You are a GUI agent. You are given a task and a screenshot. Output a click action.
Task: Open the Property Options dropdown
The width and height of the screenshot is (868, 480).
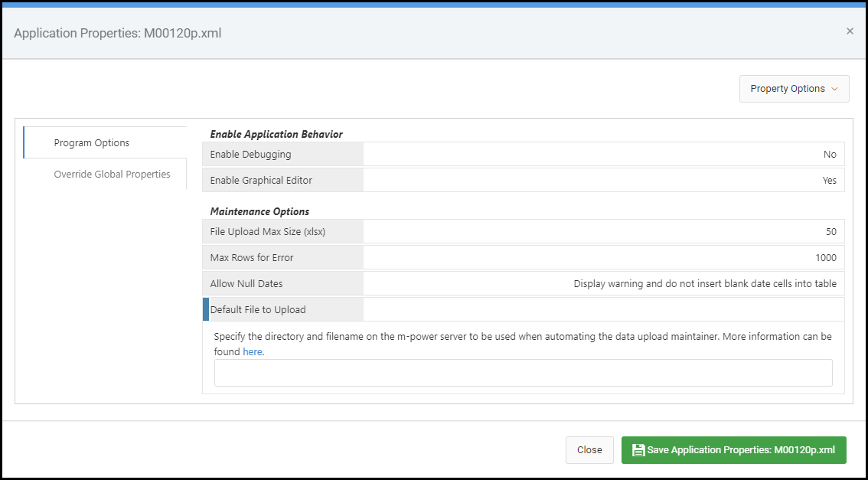(794, 89)
